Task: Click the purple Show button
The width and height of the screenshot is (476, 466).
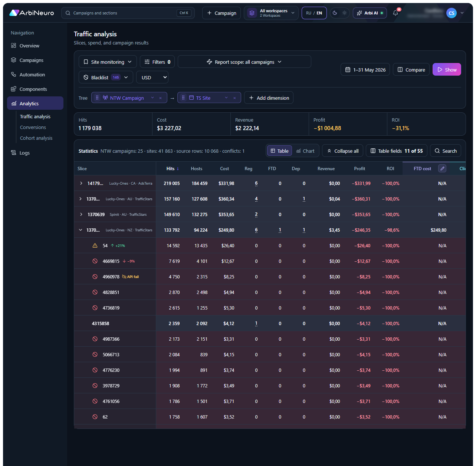Action: [447, 70]
